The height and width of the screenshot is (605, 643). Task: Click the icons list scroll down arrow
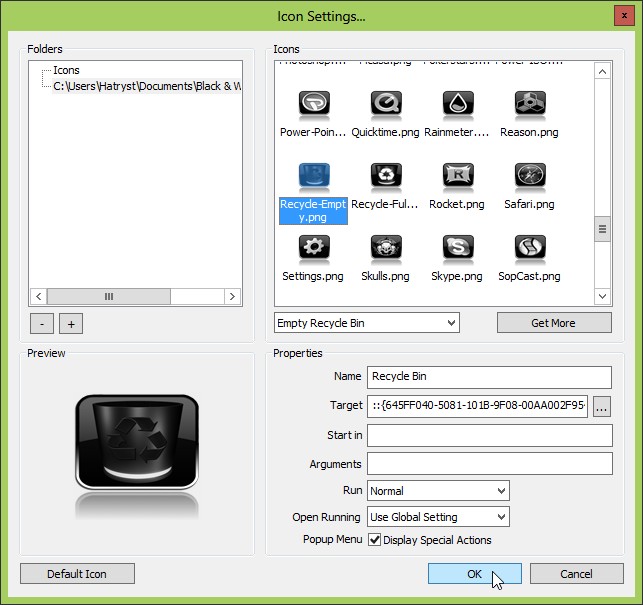coord(602,296)
